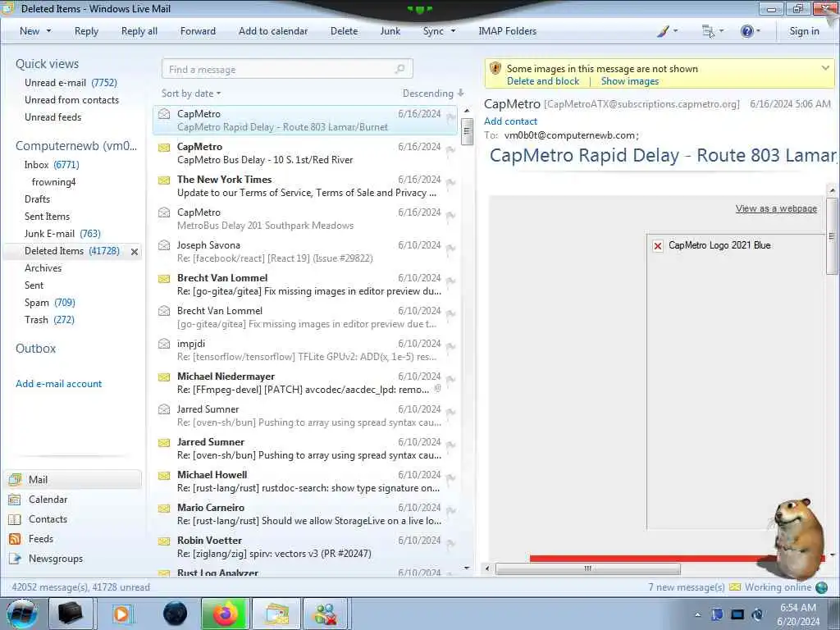Flag the impjdi tensorflow message

point(451,347)
